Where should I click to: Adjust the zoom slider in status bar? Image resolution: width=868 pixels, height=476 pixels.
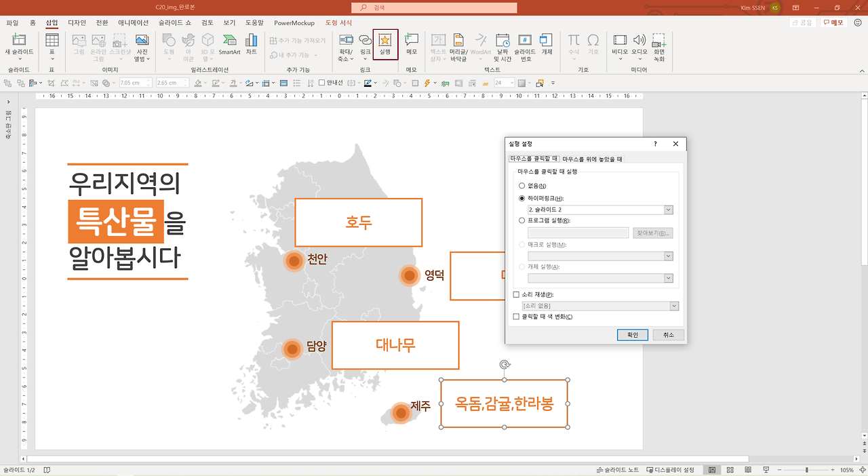(806, 470)
